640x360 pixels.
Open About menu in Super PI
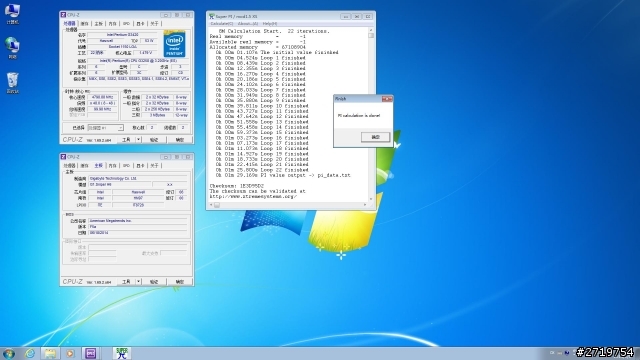[248, 24]
